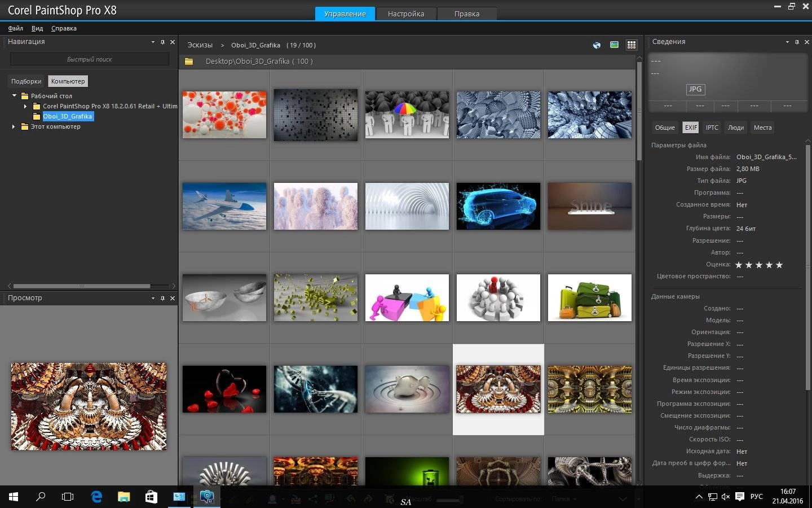Open Windows taskbar search
This screenshot has width=812, height=508.
[41, 497]
